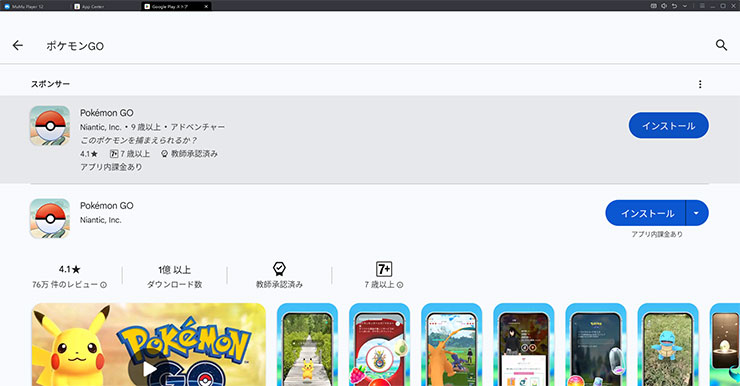Click the review count info icon

pos(103,285)
